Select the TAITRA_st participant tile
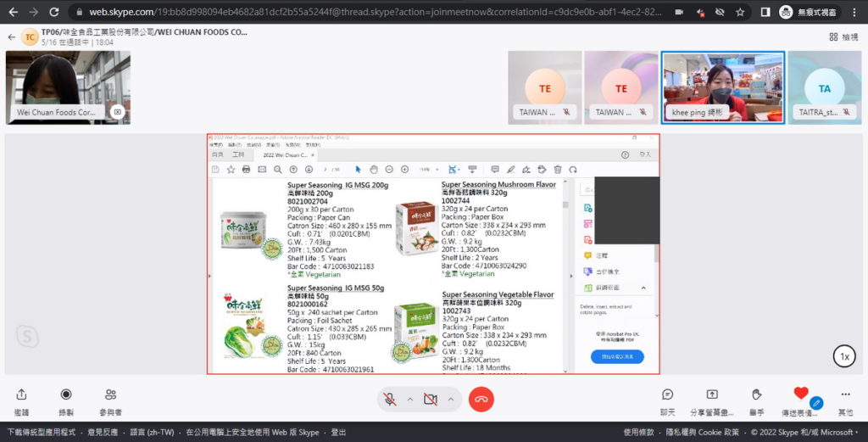The image size is (868, 442). pyautogui.click(x=825, y=87)
